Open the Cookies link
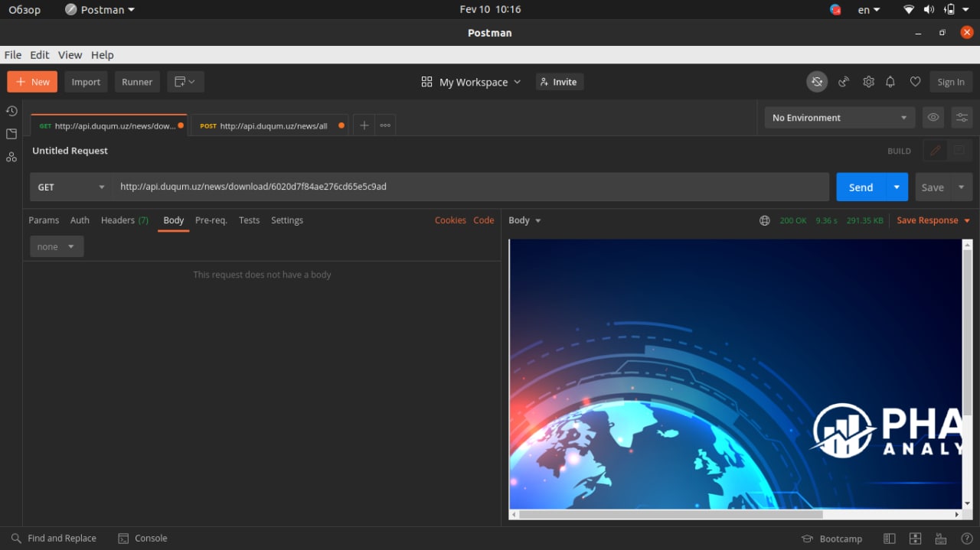Image resolution: width=980 pixels, height=550 pixels. pyautogui.click(x=450, y=220)
